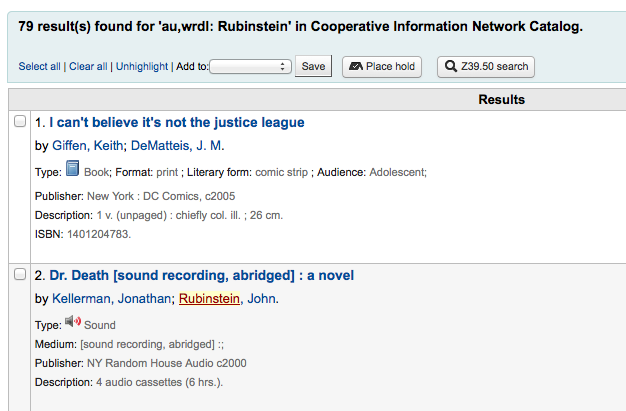Click the Clear all link
This screenshot has width=626, height=411.
[x=88, y=67]
